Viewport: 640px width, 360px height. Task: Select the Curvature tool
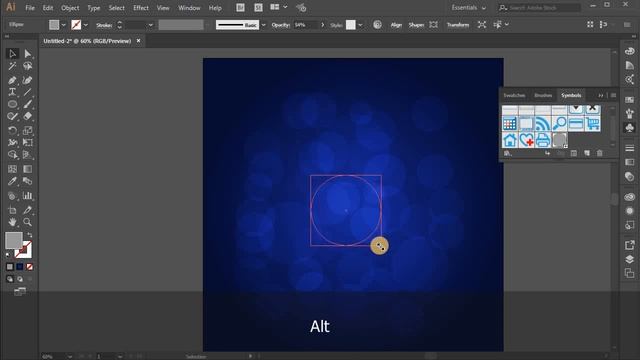(x=27, y=80)
